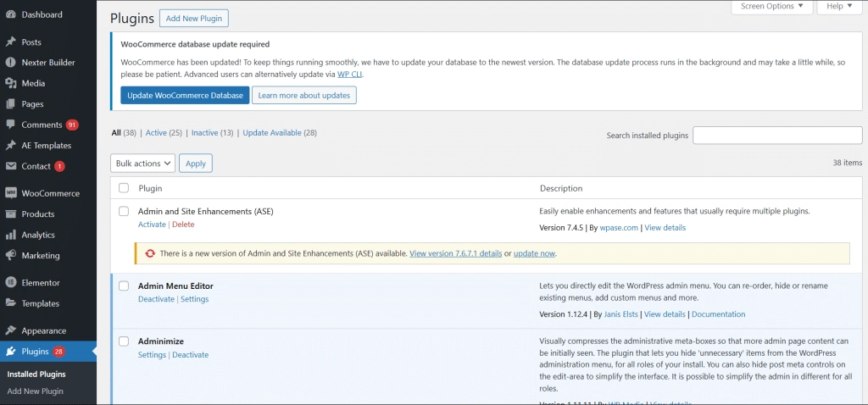Activate Admin and Site Enhancements plugin
This screenshot has width=868, height=405.
tap(152, 224)
